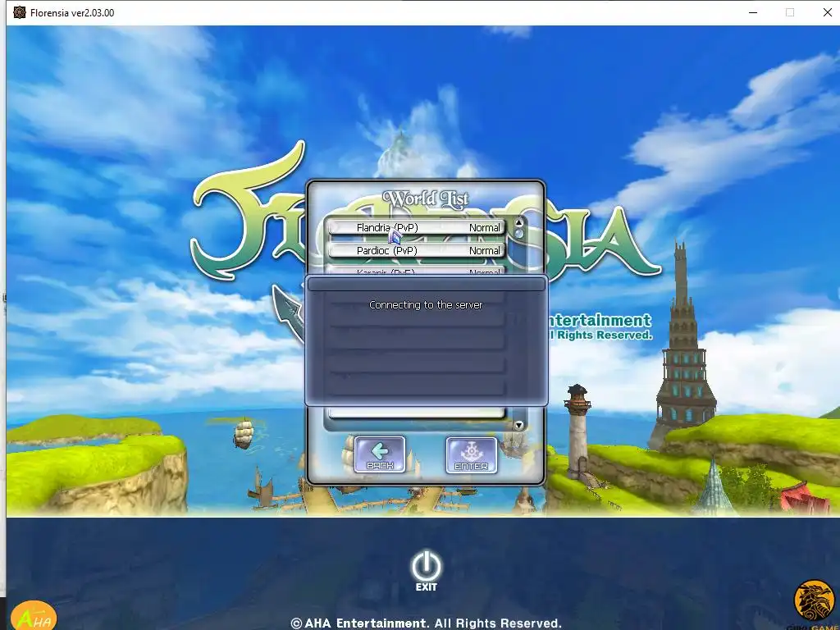Click the Normal status of Pardioc
Screen dimensions: 840x630
[x=485, y=251]
